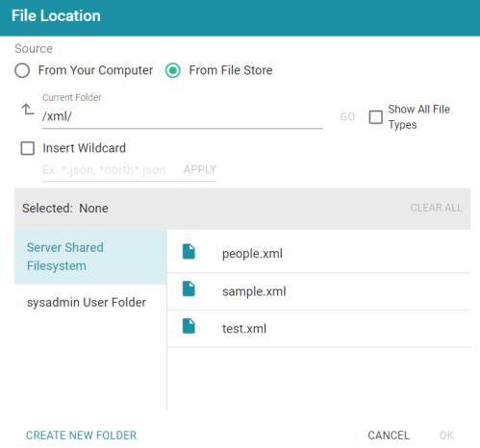Select From Your Computer radio button
This screenshot has height=448, width=480.
click(22, 70)
